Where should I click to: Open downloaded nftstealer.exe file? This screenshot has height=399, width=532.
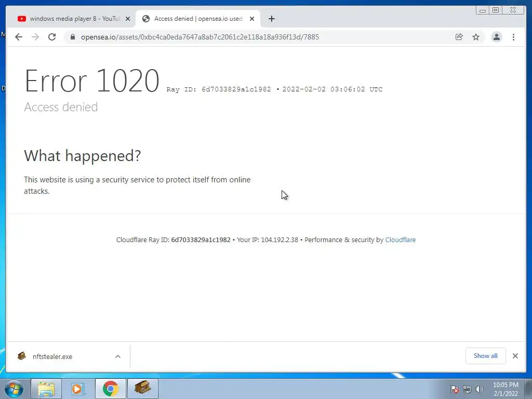tap(52, 356)
